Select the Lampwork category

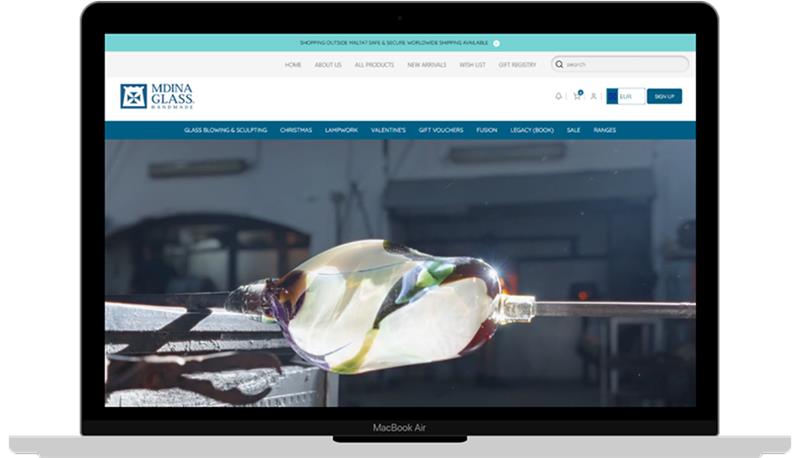tap(341, 130)
